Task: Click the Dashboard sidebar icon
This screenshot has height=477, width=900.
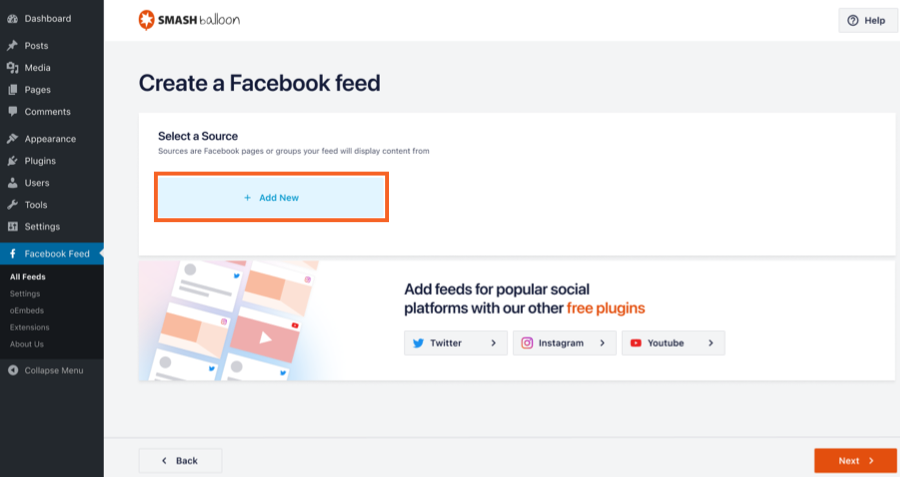Action: point(12,18)
